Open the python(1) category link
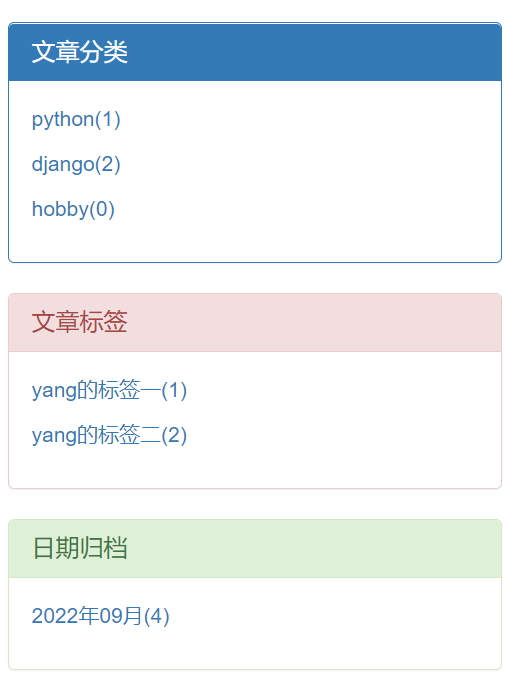Viewport: 522px width, 688px height. pos(76,120)
